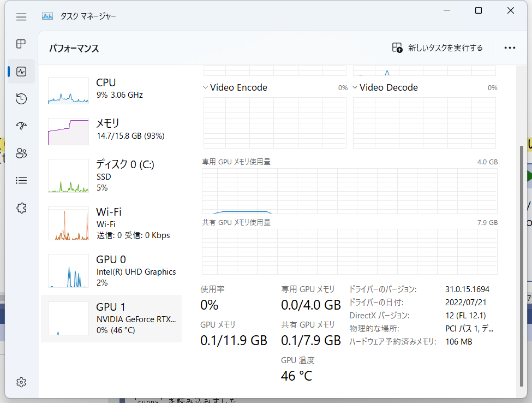532x403 pixels.
Task: Click the Wi-Fi activity thumbnail graph
Action: click(68, 223)
